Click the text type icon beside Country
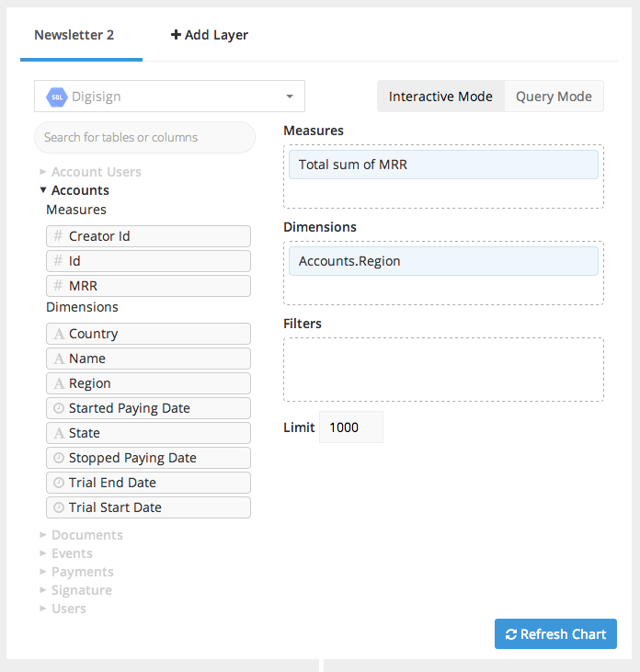This screenshot has height=672, width=640. tap(58, 334)
